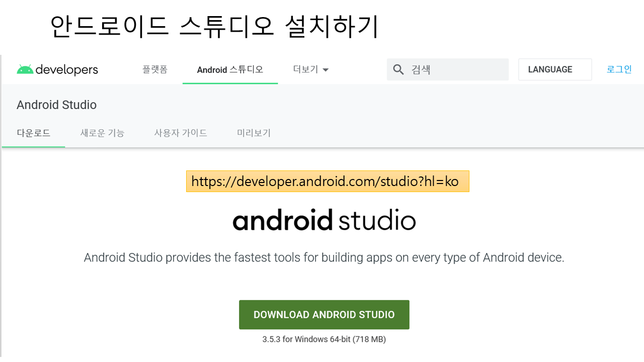Click the 3.5.3 for Windows 64-bit text
Viewport: 644px width, 362px height.
[324, 339]
